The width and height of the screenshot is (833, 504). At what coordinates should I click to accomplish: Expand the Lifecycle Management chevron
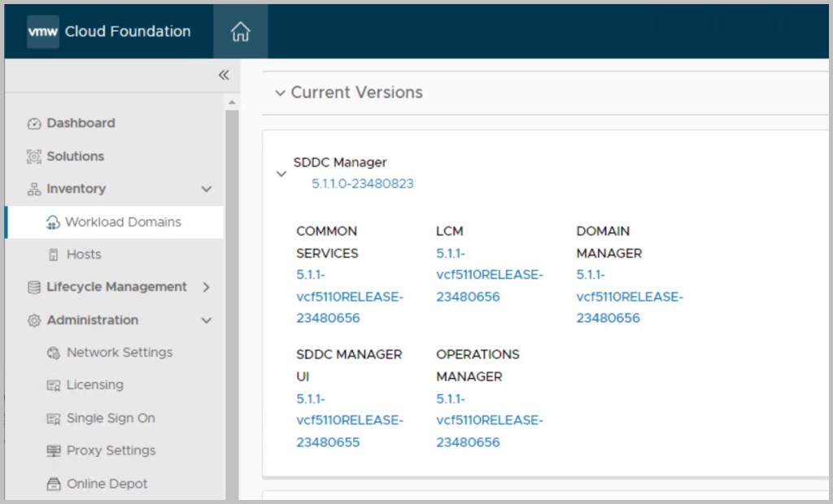[x=207, y=287]
